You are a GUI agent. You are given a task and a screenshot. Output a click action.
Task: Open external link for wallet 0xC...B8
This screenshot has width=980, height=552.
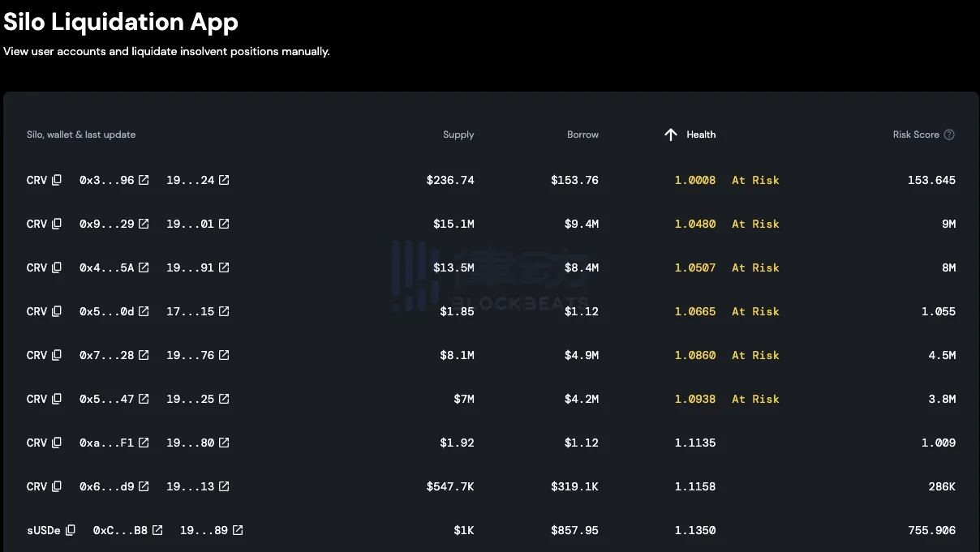[157, 530]
